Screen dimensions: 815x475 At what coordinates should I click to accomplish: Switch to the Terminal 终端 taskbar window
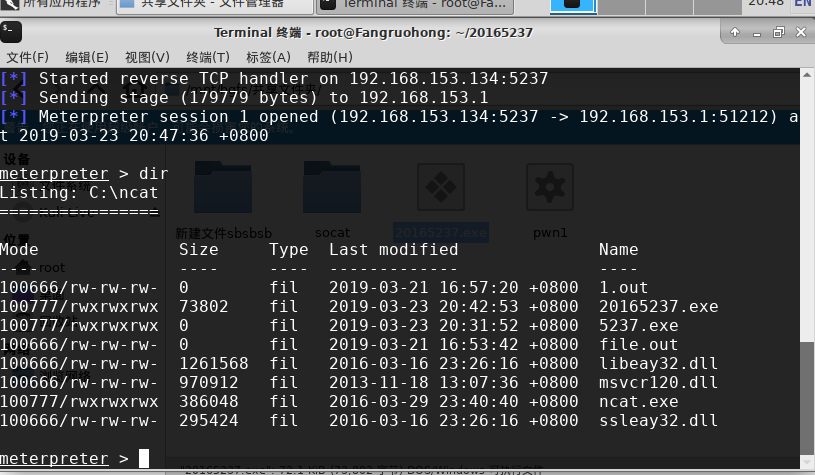click(415, 5)
